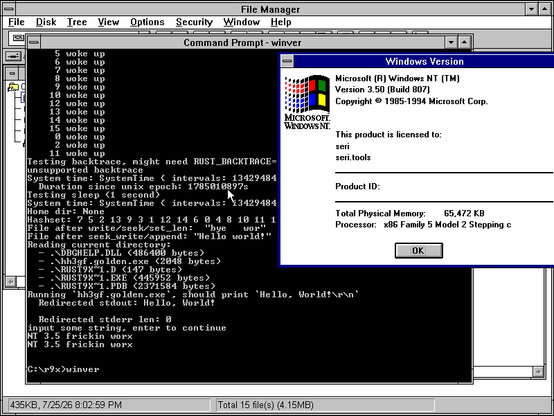Click the 'unsupported backtrace' console line
The image size is (554, 416).
pyautogui.click(x=85, y=170)
